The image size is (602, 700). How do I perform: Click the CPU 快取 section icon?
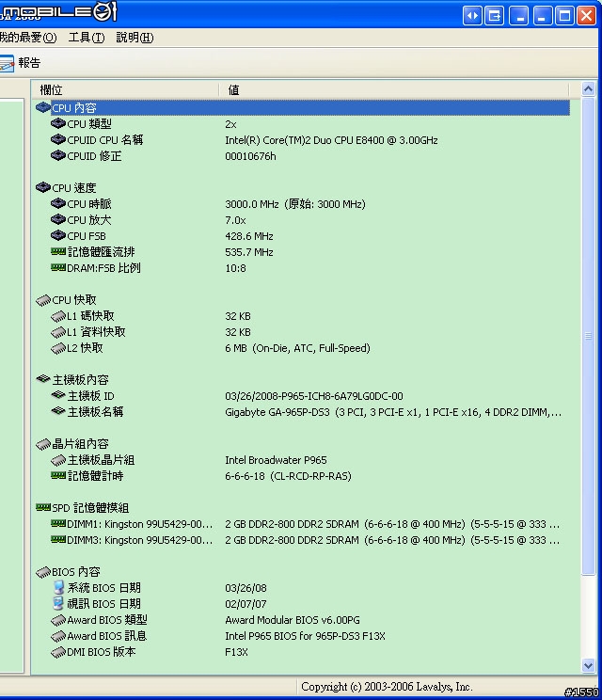tap(43, 300)
